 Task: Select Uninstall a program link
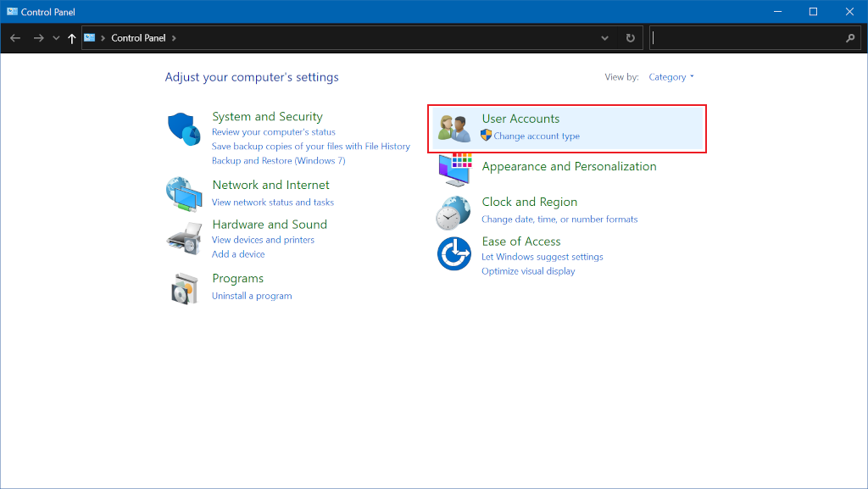click(252, 296)
